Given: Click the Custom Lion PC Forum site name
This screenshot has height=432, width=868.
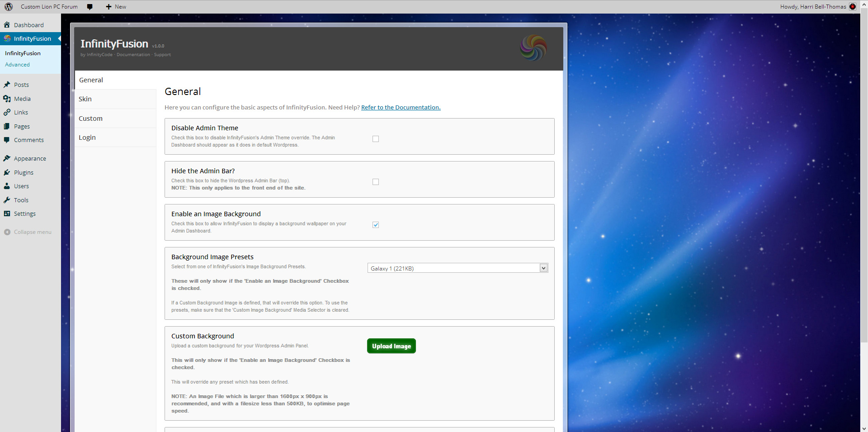Looking at the screenshot, I should point(49,7).
